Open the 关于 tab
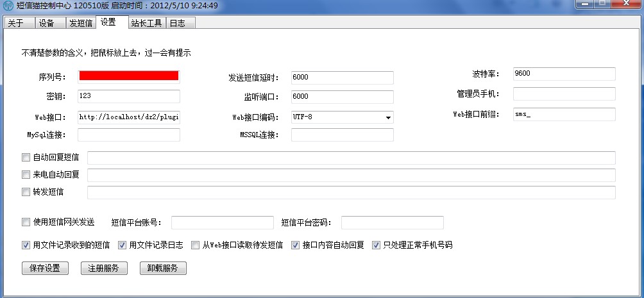Viewport: 644px width, 298px height. tap(19, 23)
